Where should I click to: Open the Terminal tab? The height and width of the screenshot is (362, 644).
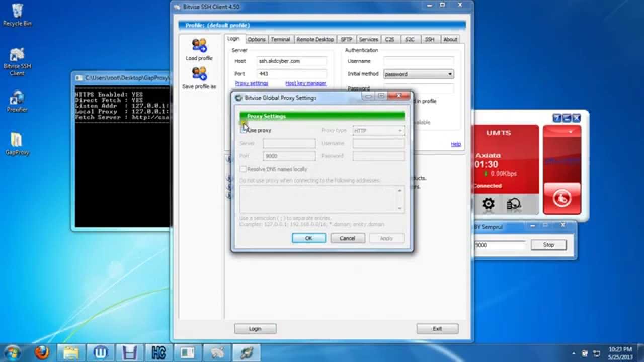(x=280, y=39)
